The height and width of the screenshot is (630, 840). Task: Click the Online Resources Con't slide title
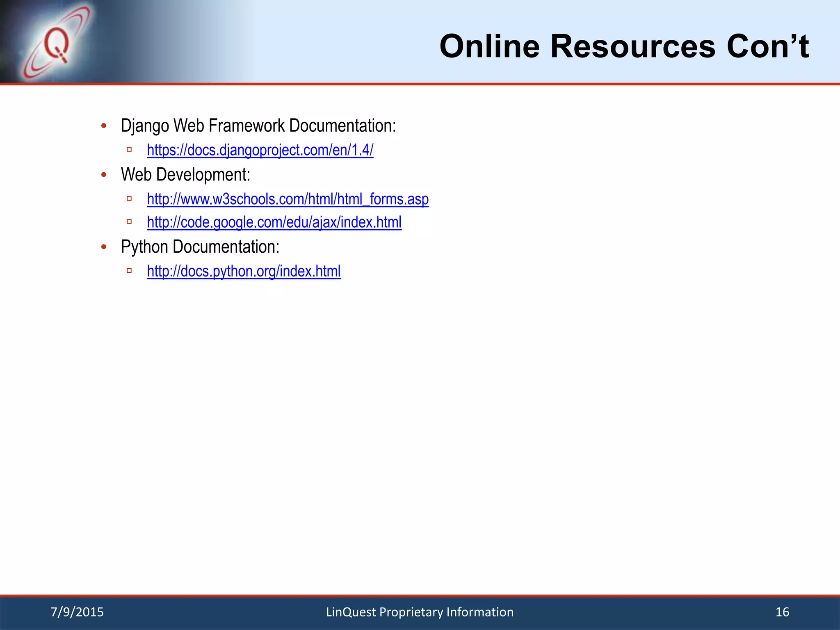[624, 46]
